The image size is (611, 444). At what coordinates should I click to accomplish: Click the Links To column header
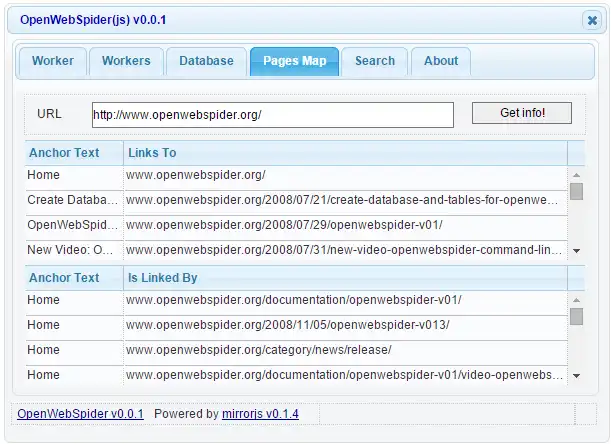tap(345, 153)
